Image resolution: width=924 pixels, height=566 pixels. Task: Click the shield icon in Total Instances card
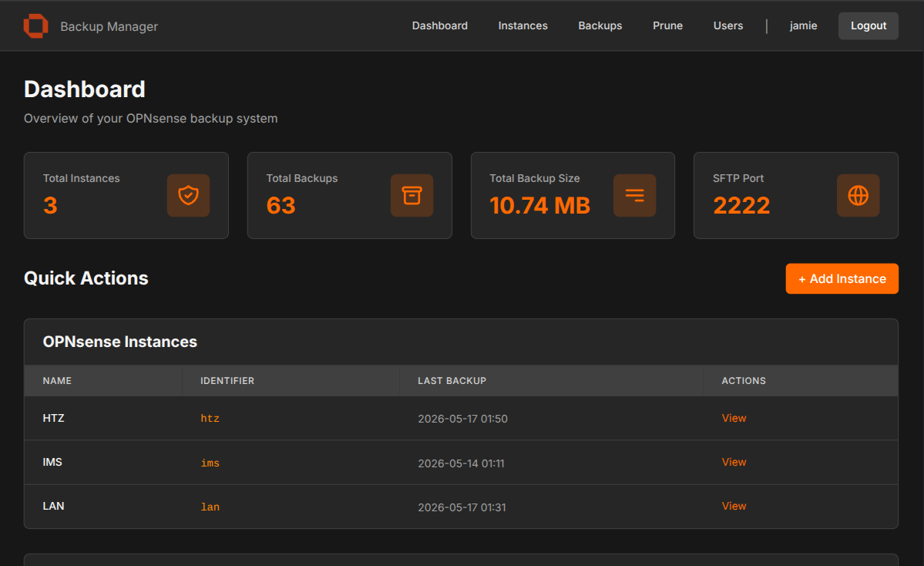tap(189, 195)
